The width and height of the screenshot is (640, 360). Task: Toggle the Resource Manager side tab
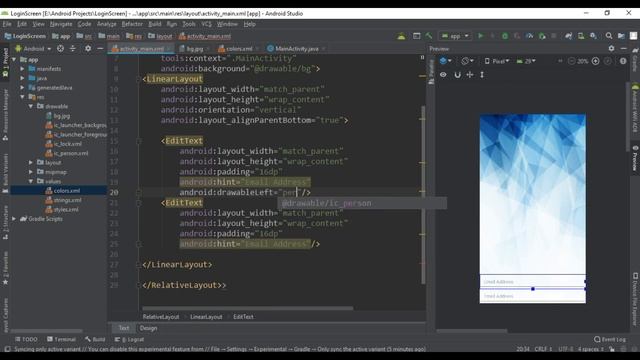pos(5,115)
